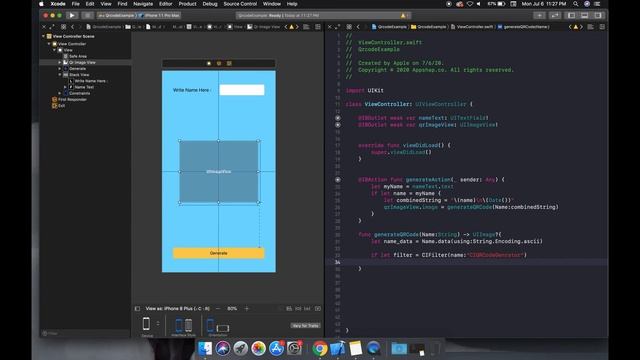Open related items grid in code editor

pyautogui.click(x=349, y=27)
